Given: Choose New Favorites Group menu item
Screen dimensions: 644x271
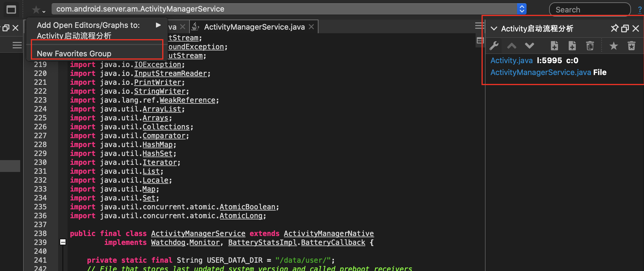Looking at the screenshot, I should pyautogui.click(x=74, y=54).
